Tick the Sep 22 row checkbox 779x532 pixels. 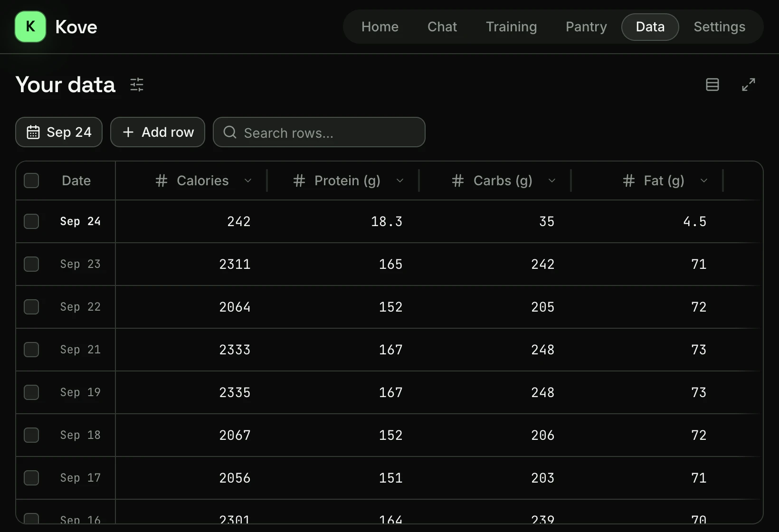click(31, 307)
